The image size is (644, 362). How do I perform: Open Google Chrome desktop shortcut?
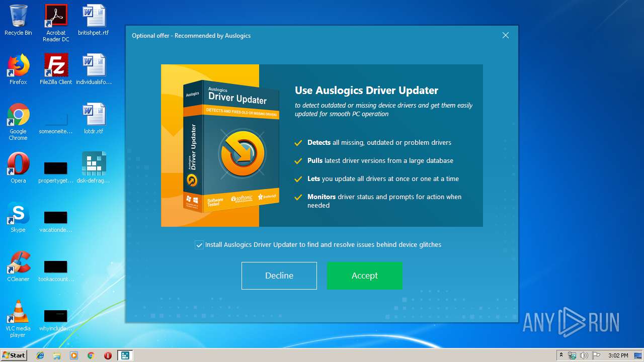click(18, 122)
